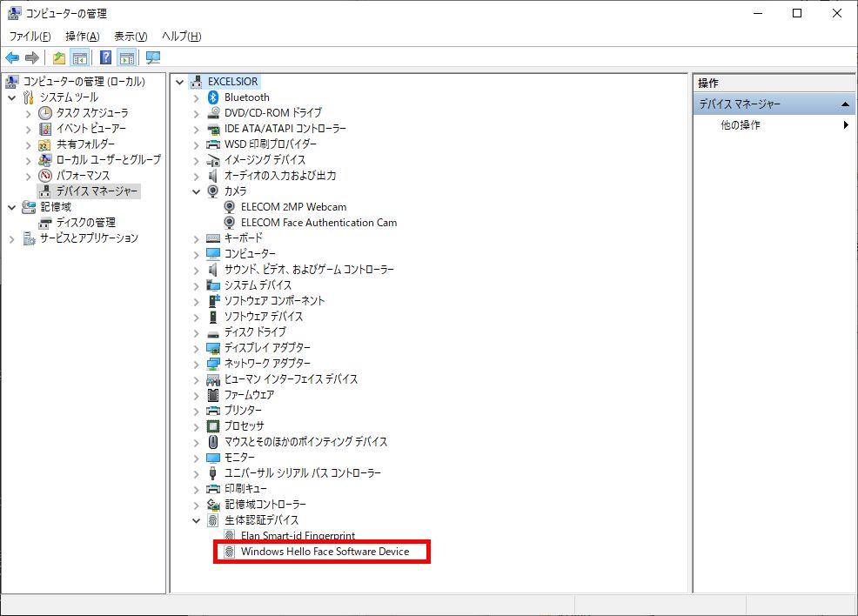Select Windows Hello Face Software Device

pos(325,552)
